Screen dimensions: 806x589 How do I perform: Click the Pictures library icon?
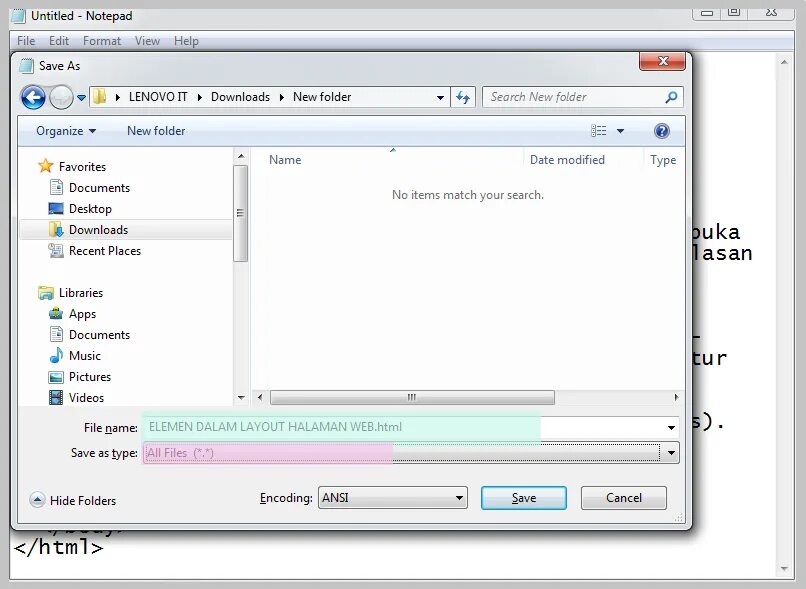pyautogui.click(x=56, y=377)
